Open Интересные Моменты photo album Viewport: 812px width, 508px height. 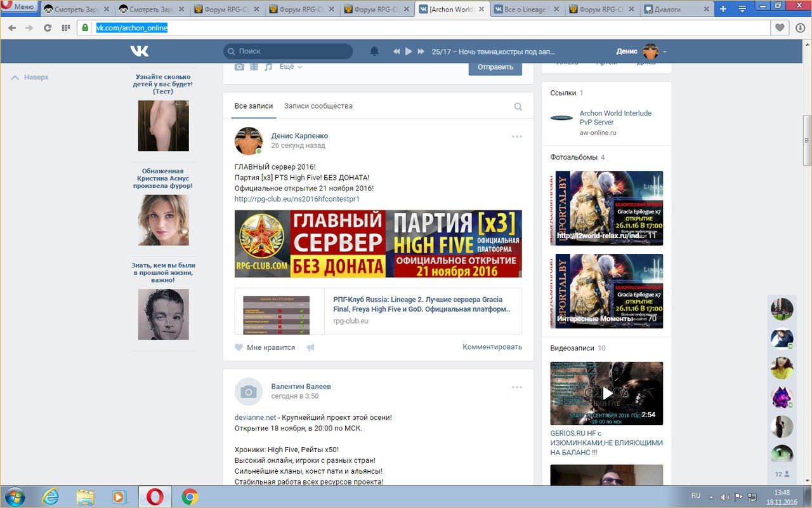click(606, 291)
